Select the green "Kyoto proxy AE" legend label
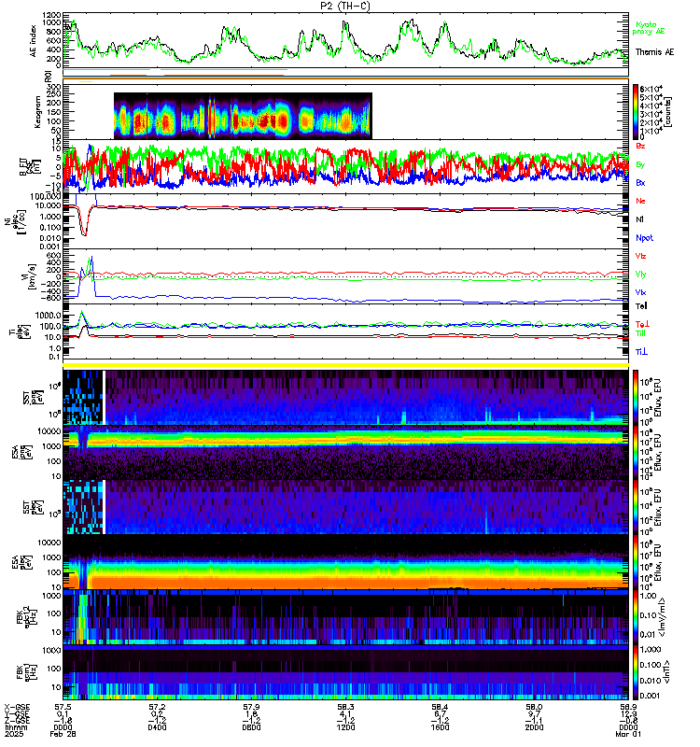 coord(648,28)
